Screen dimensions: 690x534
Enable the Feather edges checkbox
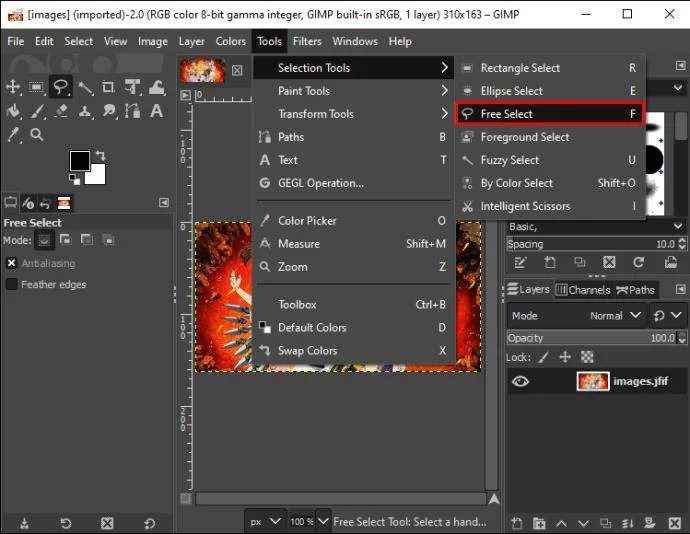11,284
